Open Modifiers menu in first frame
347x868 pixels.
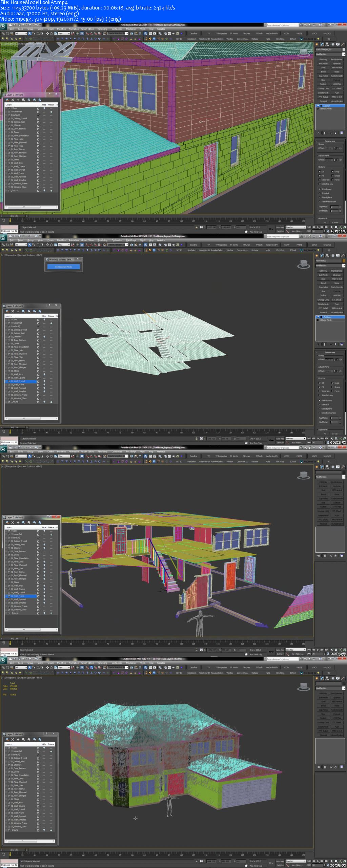pyautogui.click(x=61, y=29)
